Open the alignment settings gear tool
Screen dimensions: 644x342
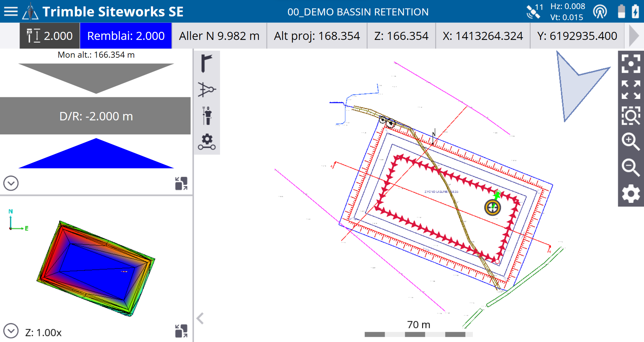tap(207, 141)
